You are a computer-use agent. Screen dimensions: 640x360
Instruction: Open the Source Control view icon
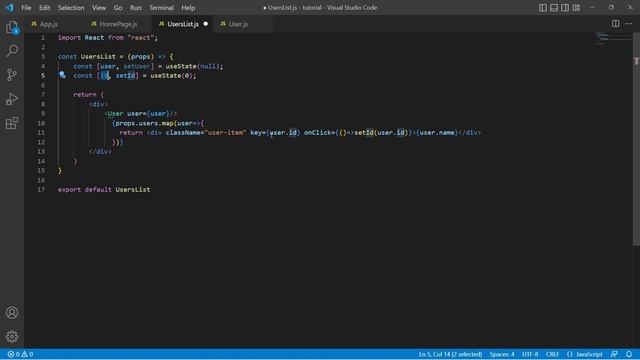click(x=12, y=75)
